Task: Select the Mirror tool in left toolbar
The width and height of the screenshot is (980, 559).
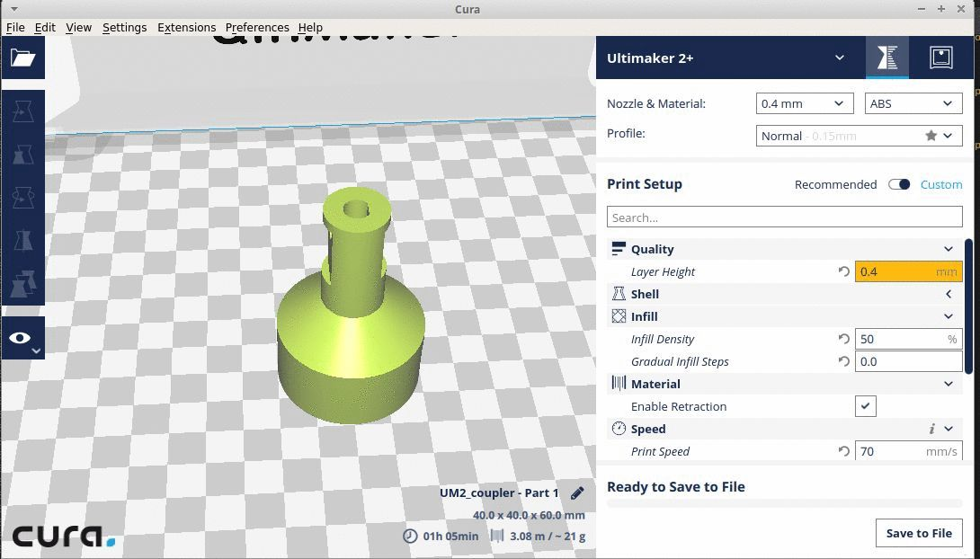Action: point(23,241)
